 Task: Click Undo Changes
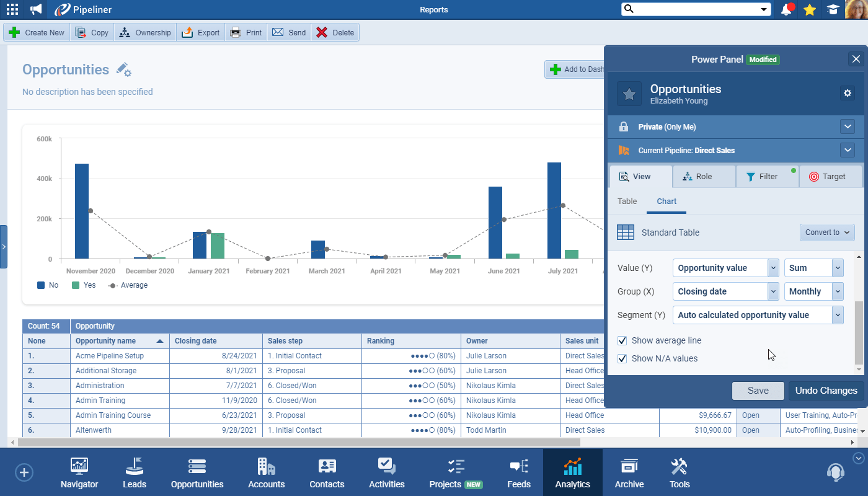825,391
